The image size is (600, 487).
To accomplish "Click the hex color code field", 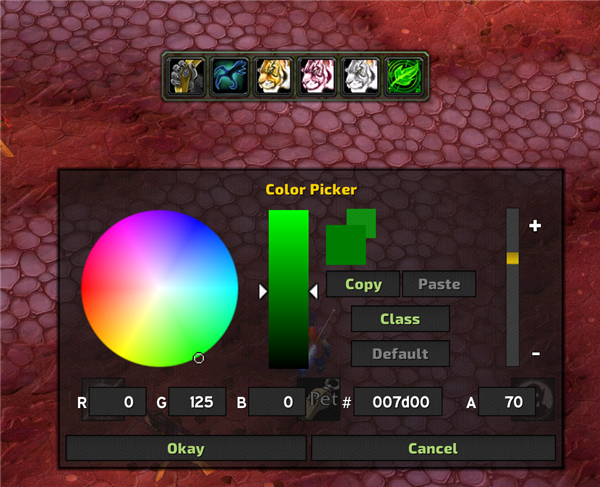I will pyautogui.click(x=398, y=402).
